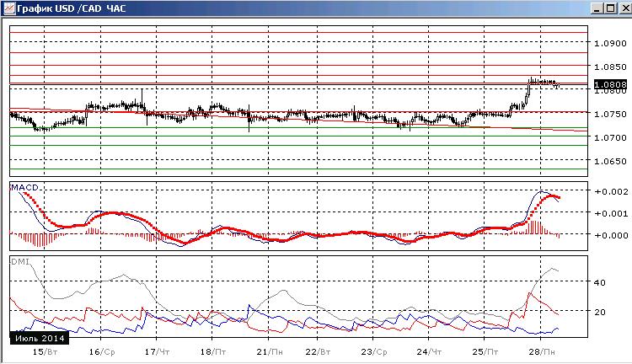Click the '21/Пн' date axis label
Viewport: 632px width, 364px height.
tap(270, 352)
